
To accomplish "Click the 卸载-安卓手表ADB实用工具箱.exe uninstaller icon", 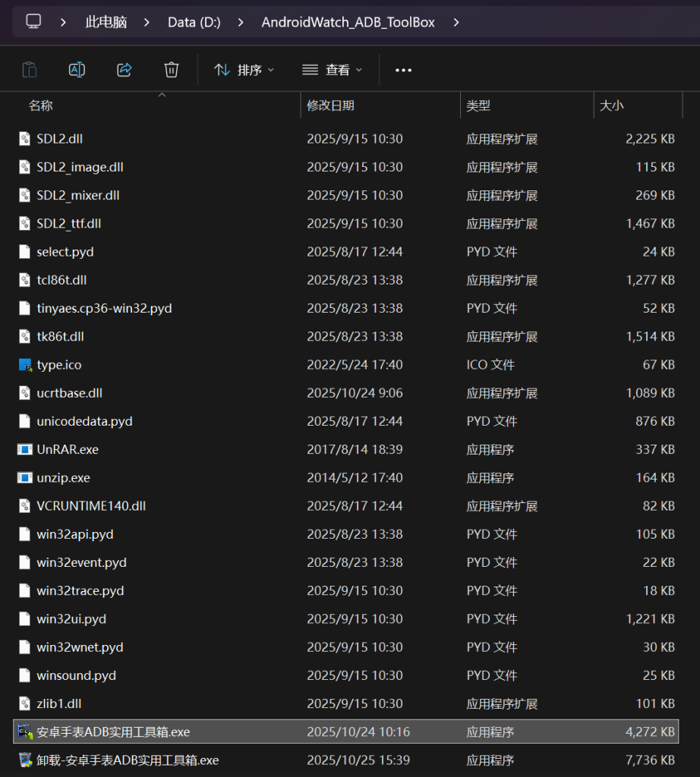I will point(25,760).
